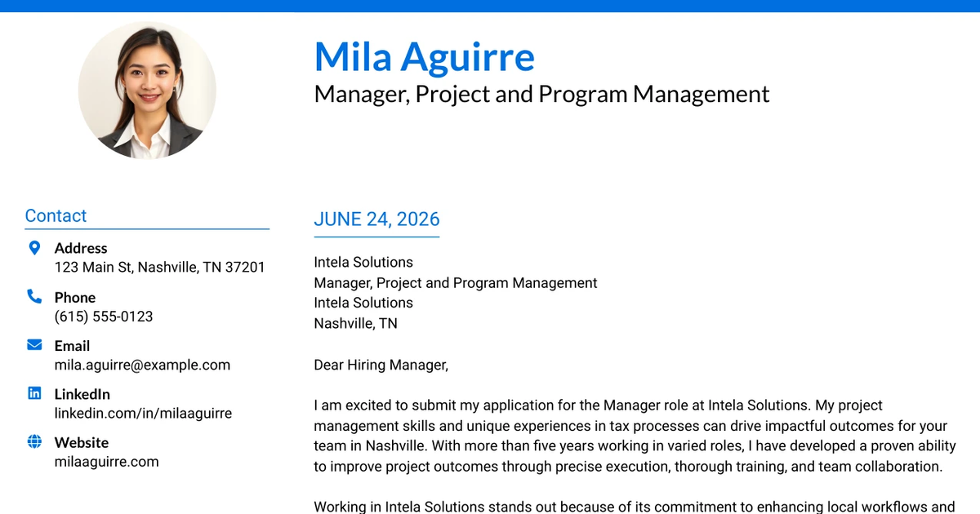This screenshot has height=514, width=980.
Task: Click the paragraph beginning I am excited to submit
Action: [x=635, y=436]
